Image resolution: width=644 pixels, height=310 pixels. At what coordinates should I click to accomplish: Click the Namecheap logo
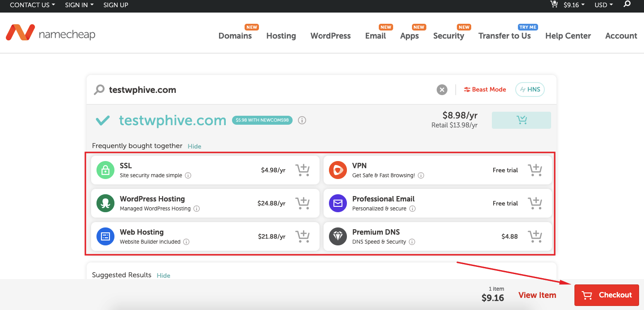click(50, 33)
